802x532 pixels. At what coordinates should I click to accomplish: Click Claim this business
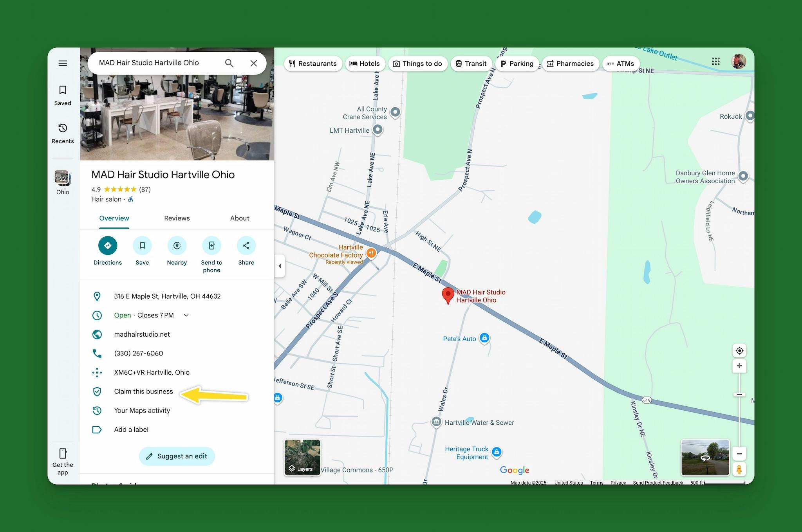point(143,391)
